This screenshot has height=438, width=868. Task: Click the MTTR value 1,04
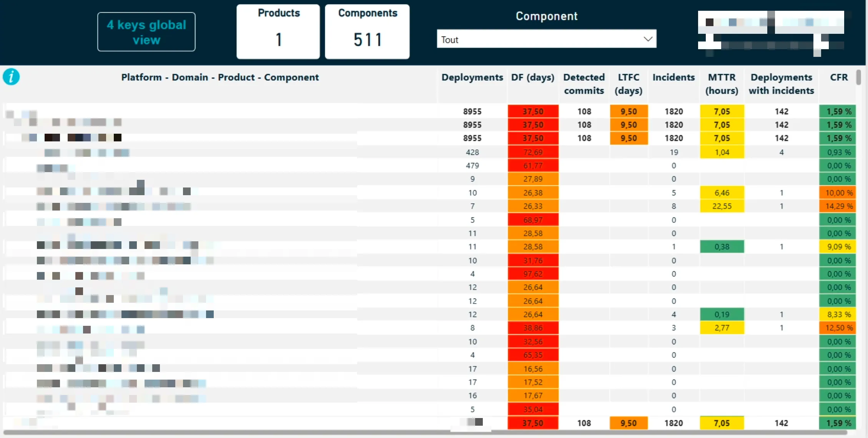click(x=722, y=152)
